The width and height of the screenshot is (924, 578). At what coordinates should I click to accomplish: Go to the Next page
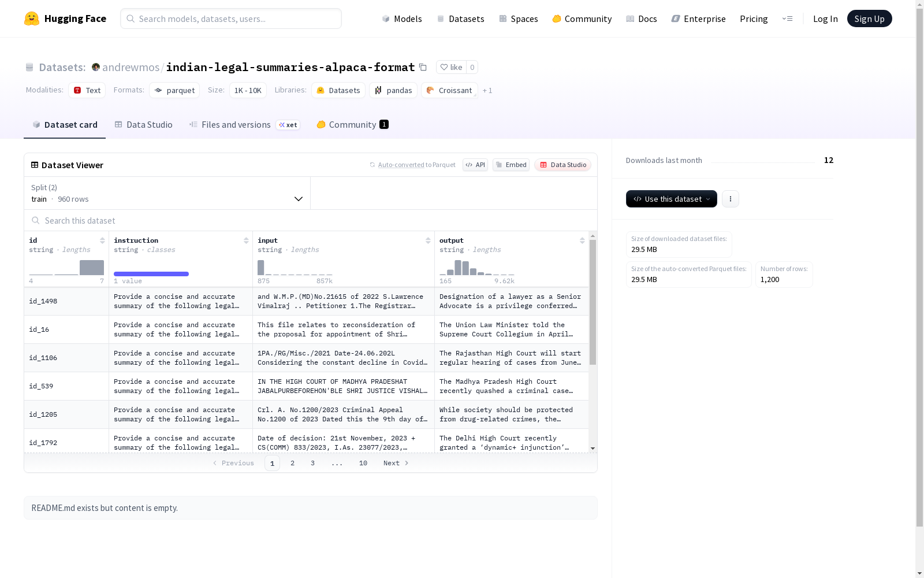(396, 463)
